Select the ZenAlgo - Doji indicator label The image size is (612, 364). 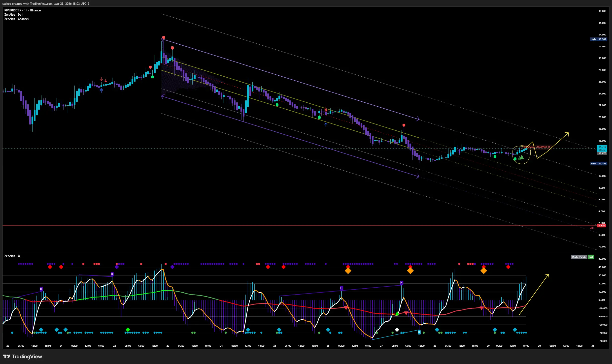coord(14,15)
